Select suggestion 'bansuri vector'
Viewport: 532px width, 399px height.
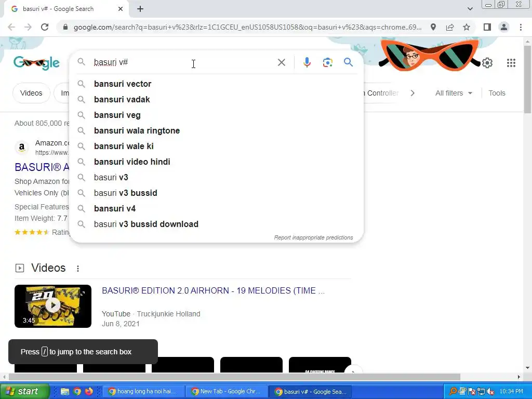pos(216,84)
